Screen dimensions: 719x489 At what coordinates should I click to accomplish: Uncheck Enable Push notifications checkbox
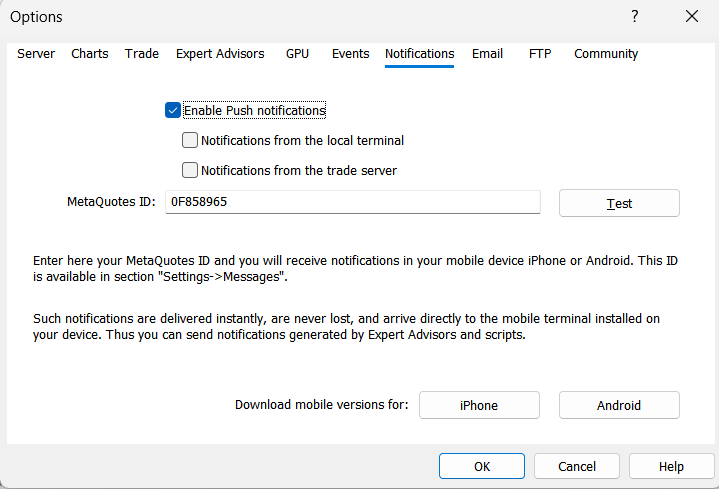click(173, 111)
